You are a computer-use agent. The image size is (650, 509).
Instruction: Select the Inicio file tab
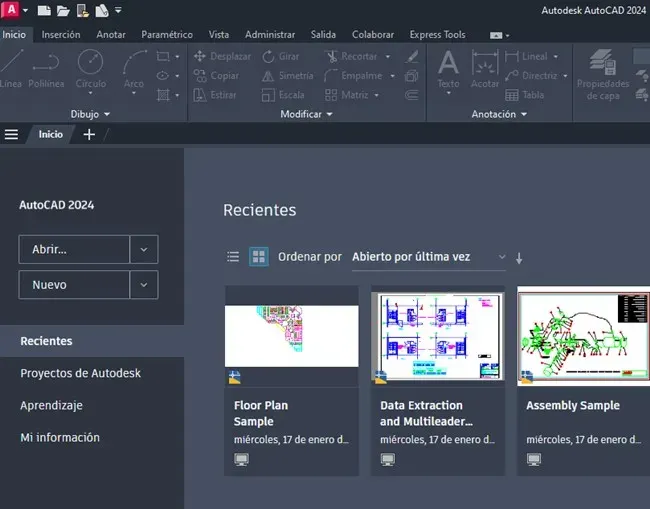pyautogui.click(x=51, y=134)
